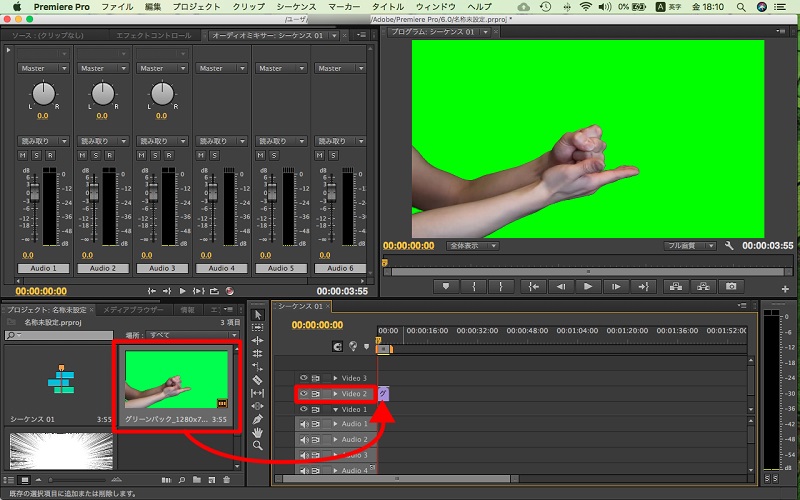Image resolution: width=800 pixels, height=500 pixels.
Task: Mute the Audio 1 mixer track with M
Action: coord(23,156)
